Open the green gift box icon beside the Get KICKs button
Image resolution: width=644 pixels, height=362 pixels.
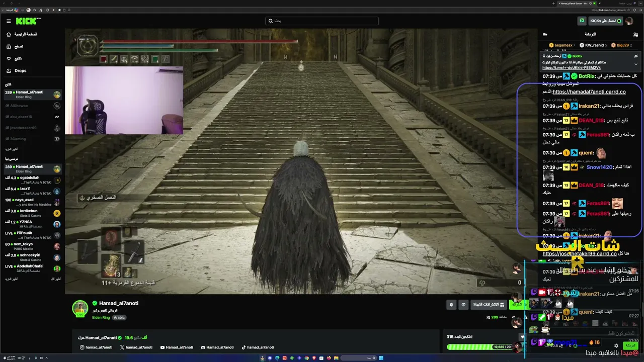click(582, 21)
